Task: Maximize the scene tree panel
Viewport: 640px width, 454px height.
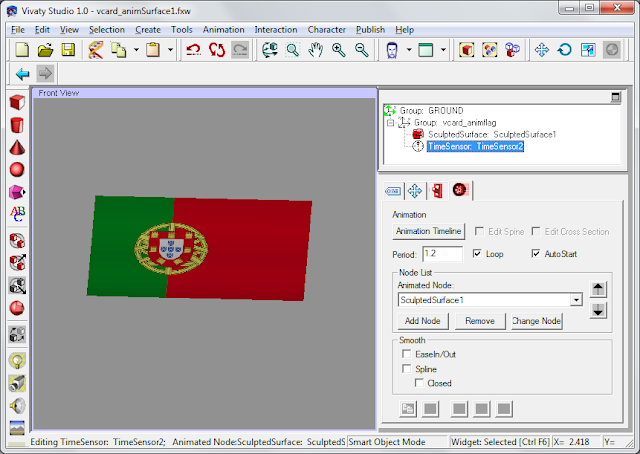Action: [616, 97]
